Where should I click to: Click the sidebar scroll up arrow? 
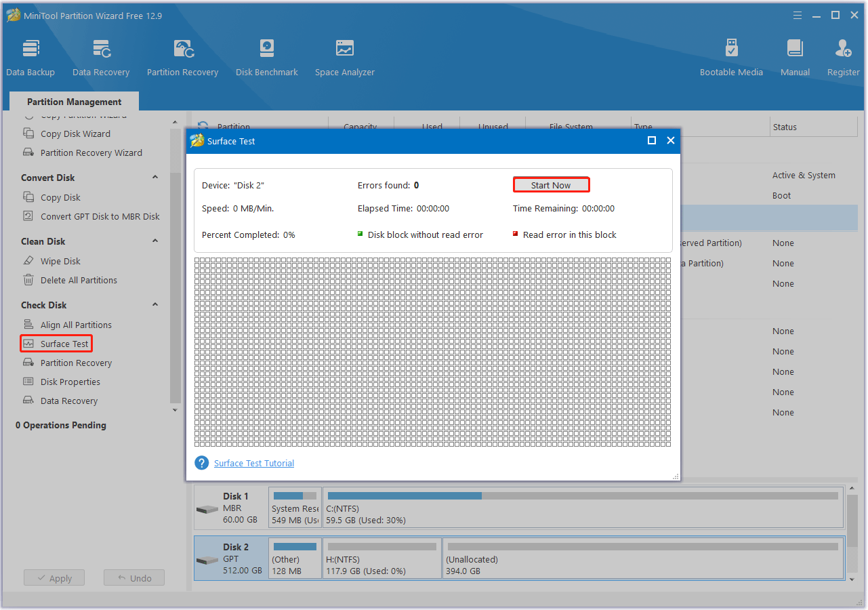coord(175,123)
